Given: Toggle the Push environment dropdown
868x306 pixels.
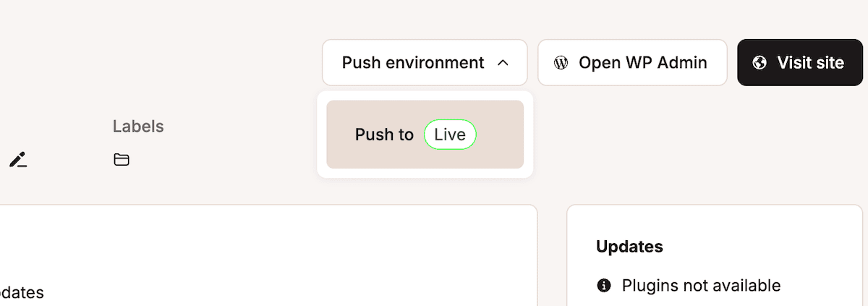Looking at the screenshot, I should pyautogui.click(x=425, y=63).
